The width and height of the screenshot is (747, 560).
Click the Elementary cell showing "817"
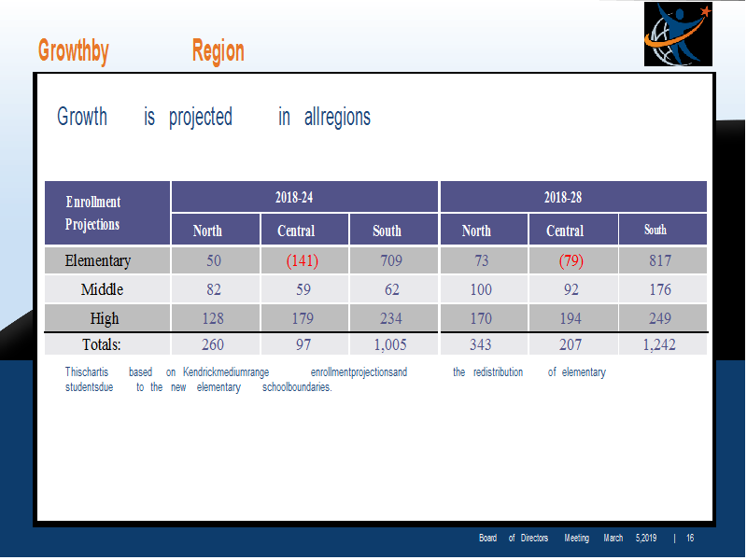[x=663, y=260]
